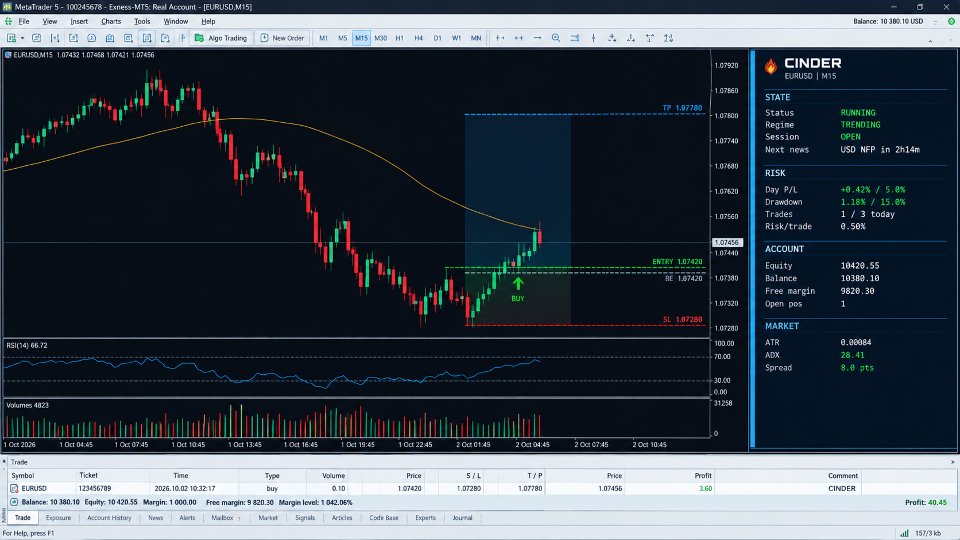
Task: Click the green connection status circle top right
Action: [951, 21]
